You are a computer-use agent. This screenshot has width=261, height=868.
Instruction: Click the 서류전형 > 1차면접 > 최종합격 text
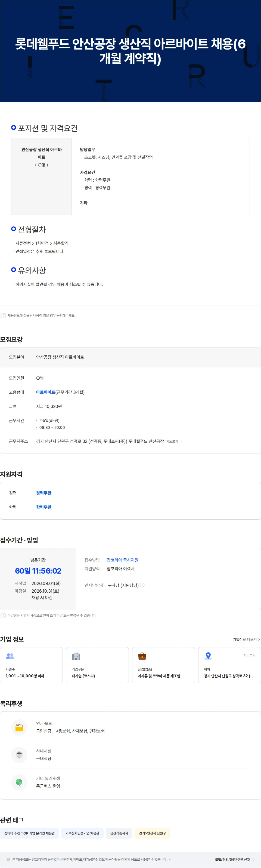[42, 243]
